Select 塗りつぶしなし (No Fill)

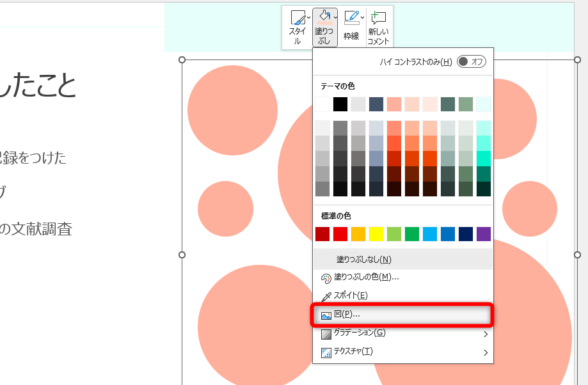[x=363, y=259]
